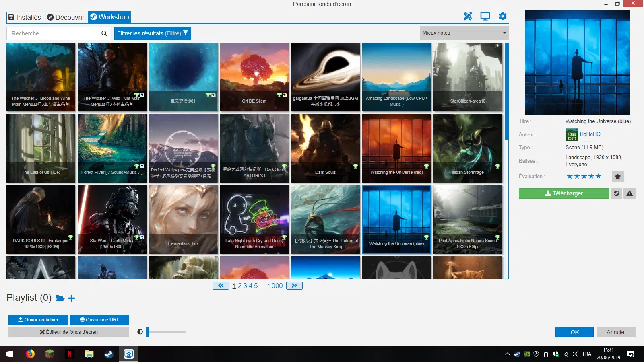Adjust the brightness slider handle
This screenshot has width=644, height=362.
point(148,332)
